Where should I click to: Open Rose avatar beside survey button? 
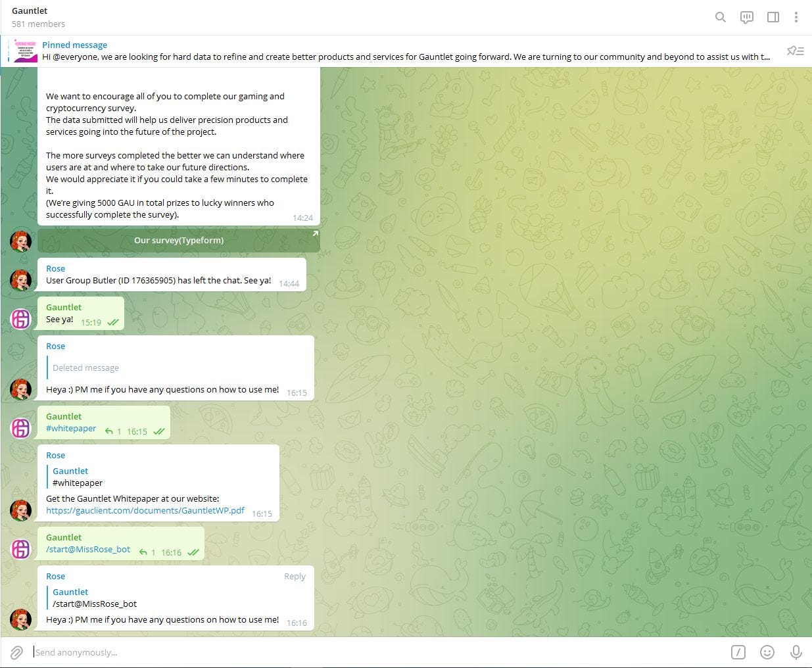tap(21, 241)
